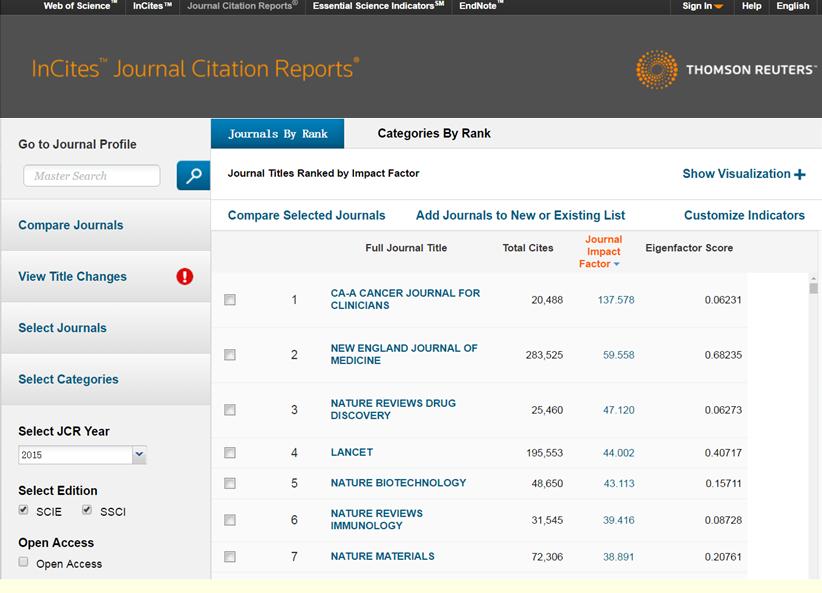Check the Nature Reviews Drug Discovery row box

[230, 409]
